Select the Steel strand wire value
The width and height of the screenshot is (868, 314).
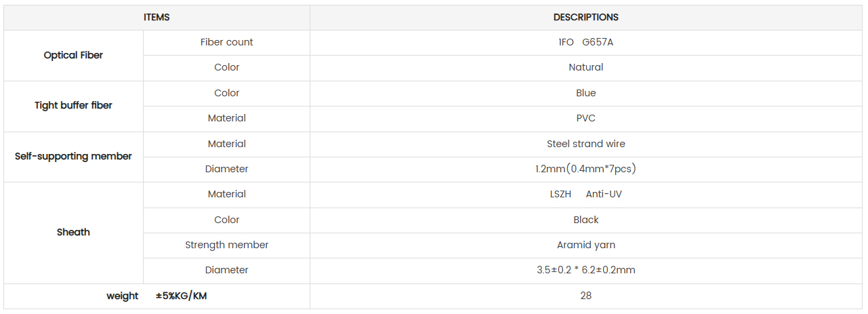(586, 144)
